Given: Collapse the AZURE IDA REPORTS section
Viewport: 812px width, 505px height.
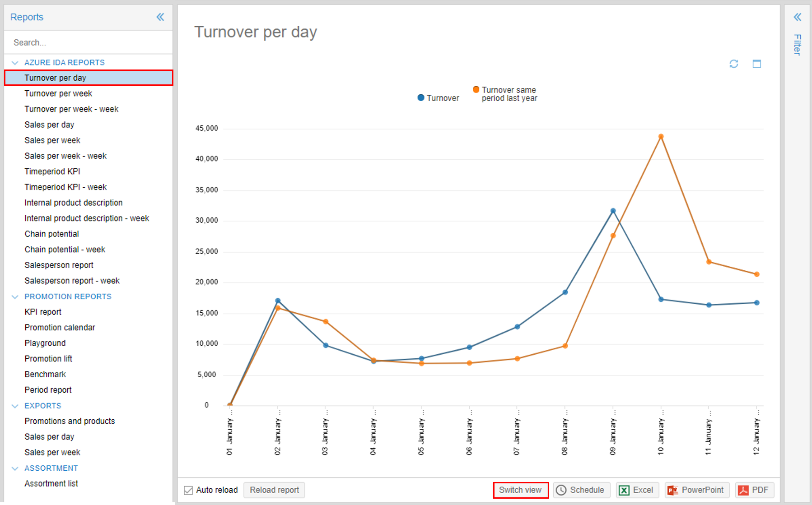Looking at the screenshot, I should click(15, 62).
